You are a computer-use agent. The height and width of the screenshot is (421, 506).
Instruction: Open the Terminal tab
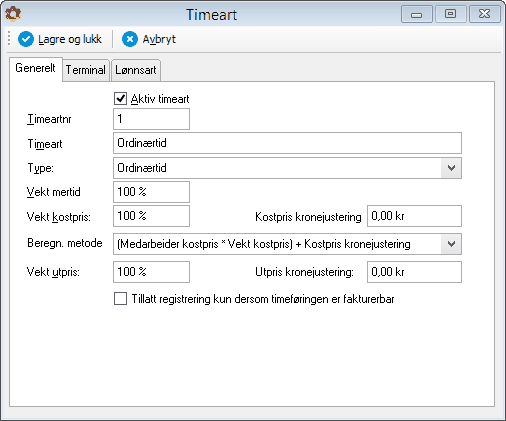(x=86, y=70)
